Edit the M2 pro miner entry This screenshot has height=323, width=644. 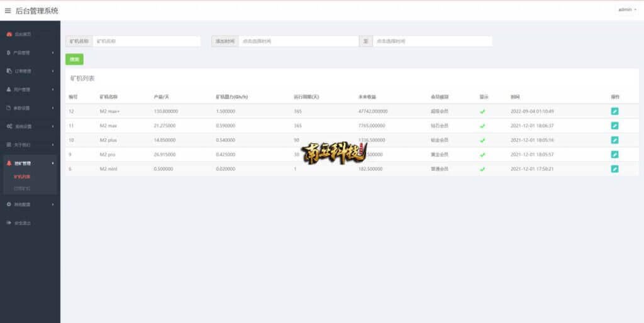pyautogui.click(x=614, y=155)
